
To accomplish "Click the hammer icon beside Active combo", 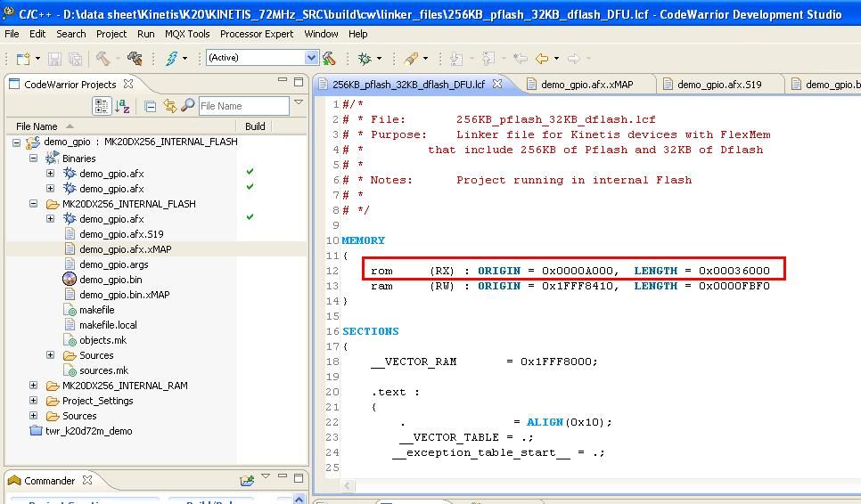I will [329, 58].
